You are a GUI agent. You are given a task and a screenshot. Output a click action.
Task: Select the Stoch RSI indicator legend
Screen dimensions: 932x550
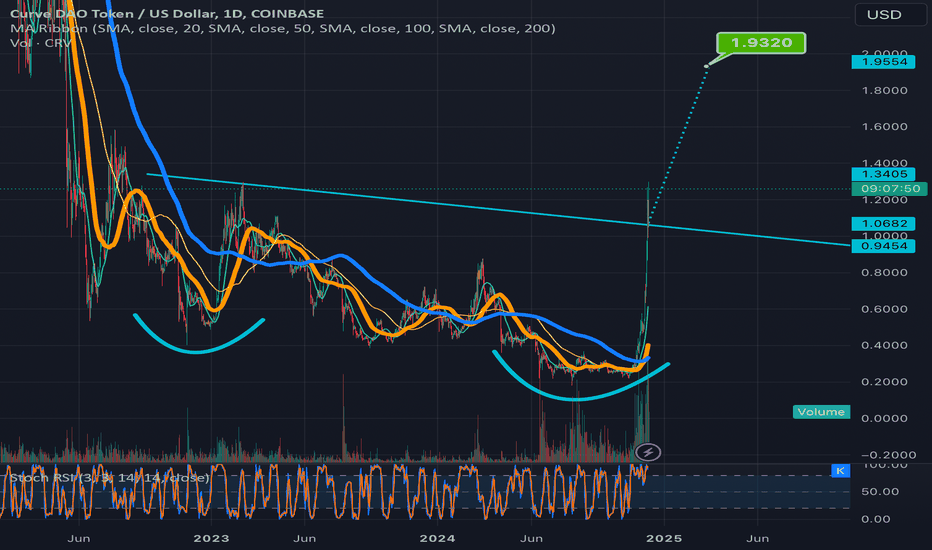click(x=109, y=477)
